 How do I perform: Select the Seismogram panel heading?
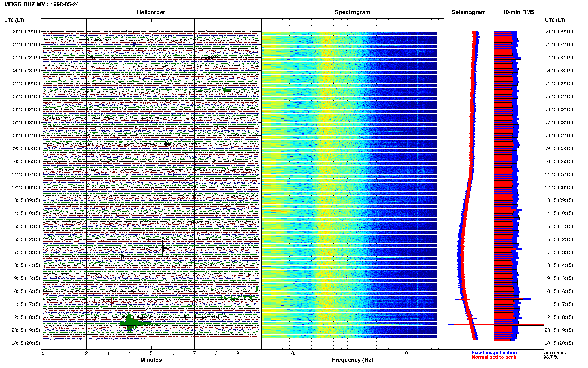coord(468,12)
